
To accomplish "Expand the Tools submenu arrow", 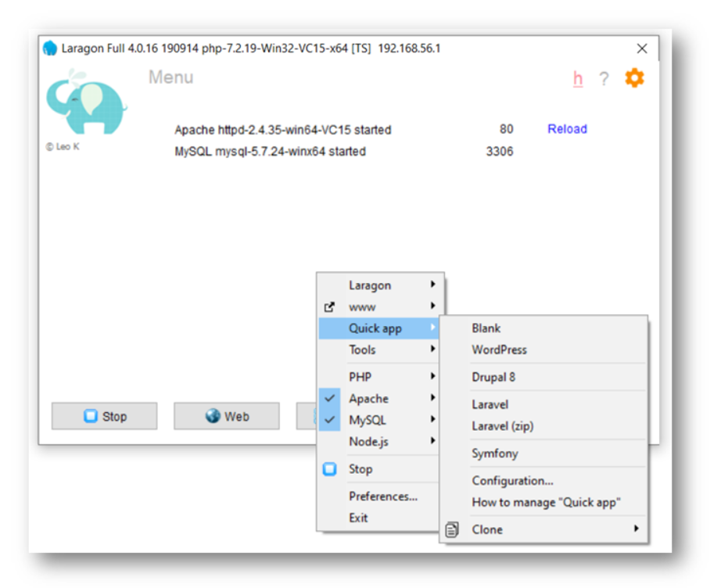I will point(433,349).
